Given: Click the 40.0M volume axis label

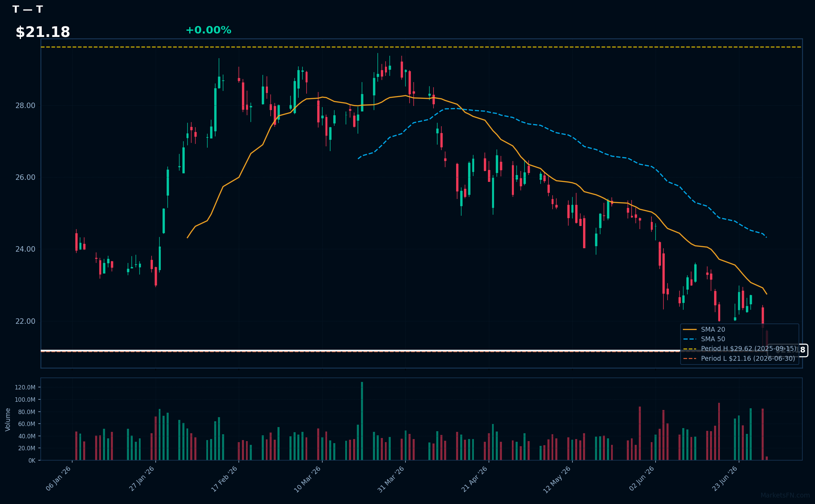Looking at the screenshot, I should point(27,436).
